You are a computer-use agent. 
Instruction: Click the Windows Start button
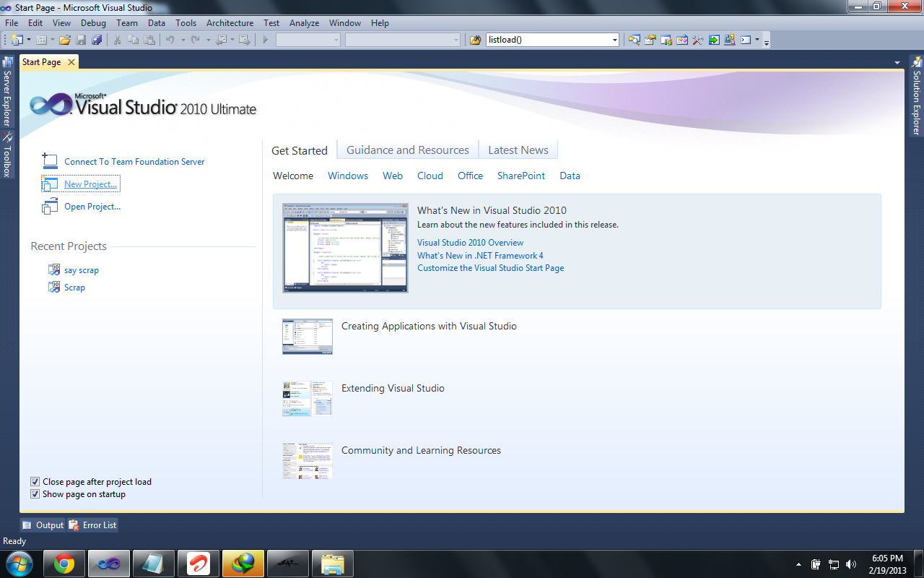(19, 564)
